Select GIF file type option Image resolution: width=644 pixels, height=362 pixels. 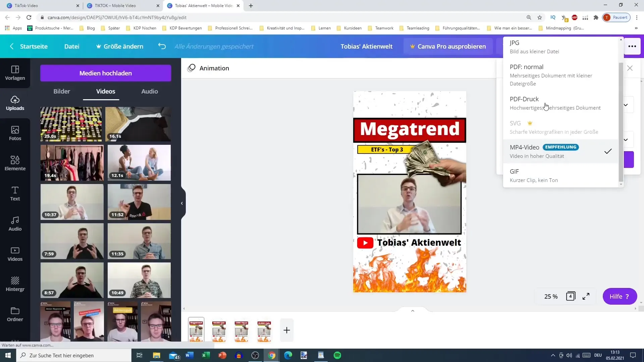coord(560,176)
